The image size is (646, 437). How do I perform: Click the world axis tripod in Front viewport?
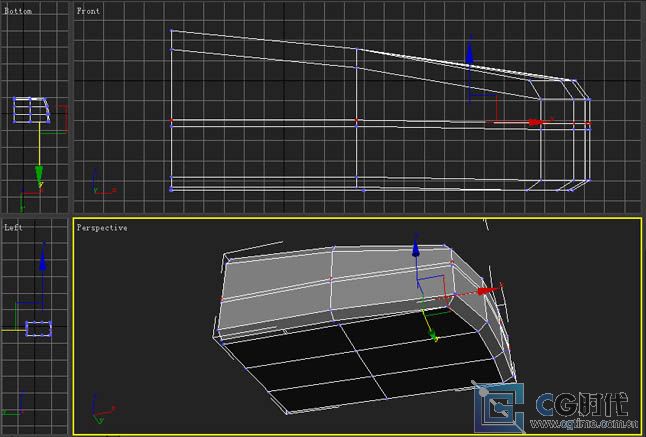[x=101, y=184]
